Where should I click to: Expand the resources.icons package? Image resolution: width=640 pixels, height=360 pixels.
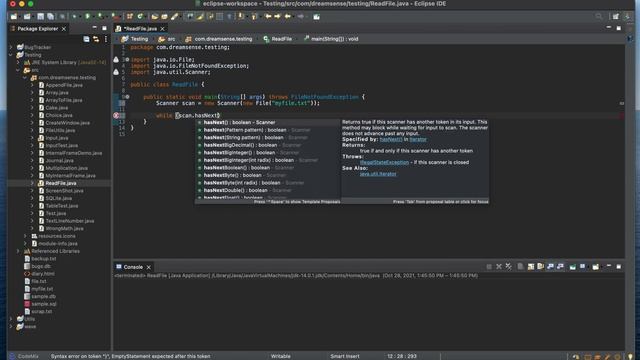click(25, 236)
